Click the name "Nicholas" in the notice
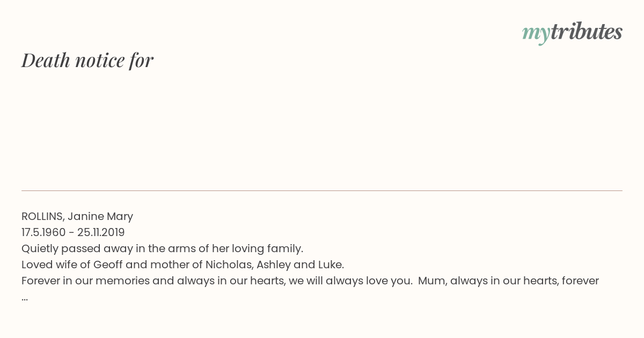The image size is (644, 338). tap(229, 264)
